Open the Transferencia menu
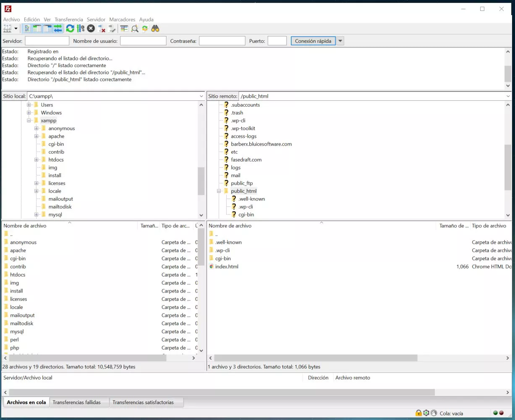Screen dimensions: 515x420 tap(69, 19)
